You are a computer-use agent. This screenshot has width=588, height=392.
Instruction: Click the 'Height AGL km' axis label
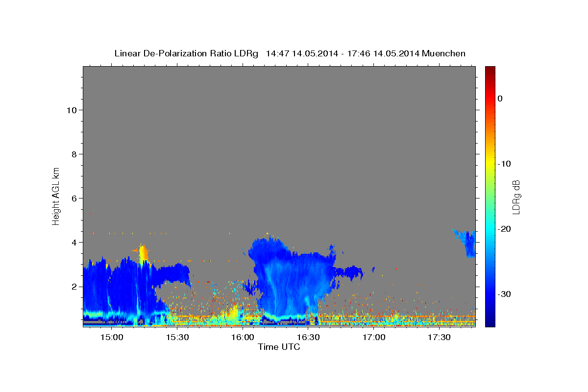(56, 196)
